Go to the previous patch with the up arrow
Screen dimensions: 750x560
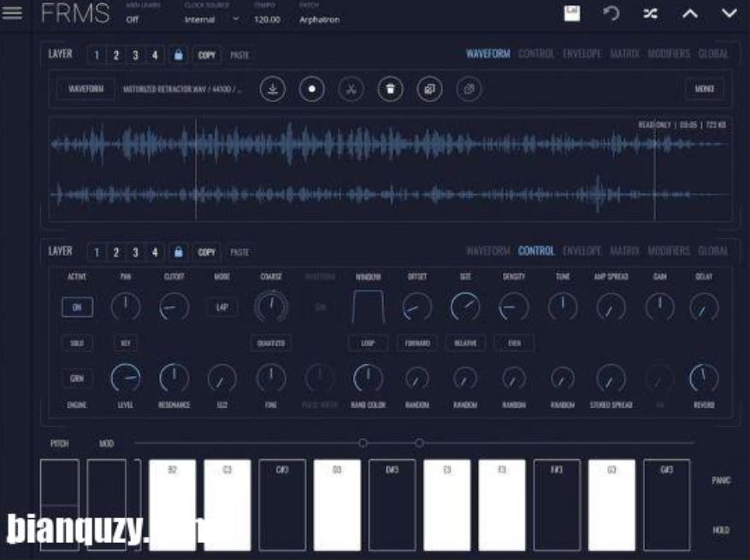coord(690,14)
